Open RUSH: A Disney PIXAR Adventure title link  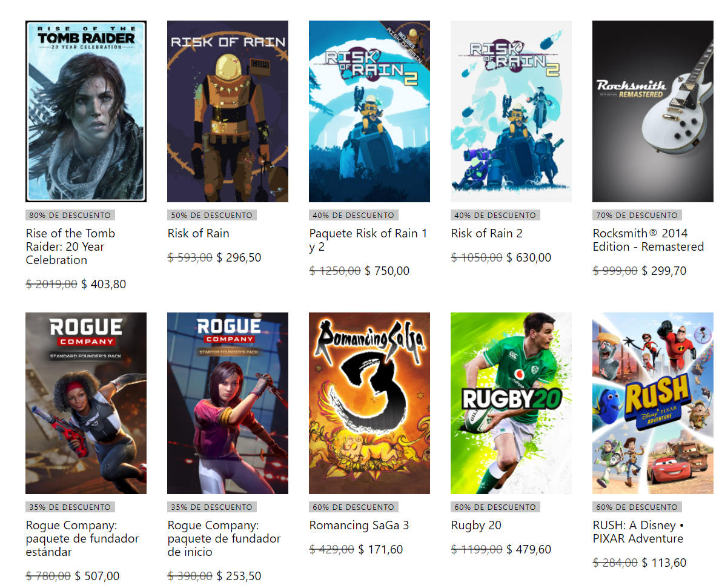(x=638, y=532)
